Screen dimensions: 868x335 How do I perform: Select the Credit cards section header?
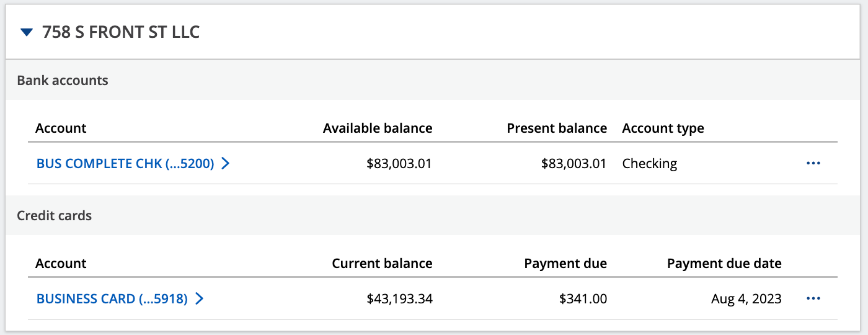pos(55,216)
